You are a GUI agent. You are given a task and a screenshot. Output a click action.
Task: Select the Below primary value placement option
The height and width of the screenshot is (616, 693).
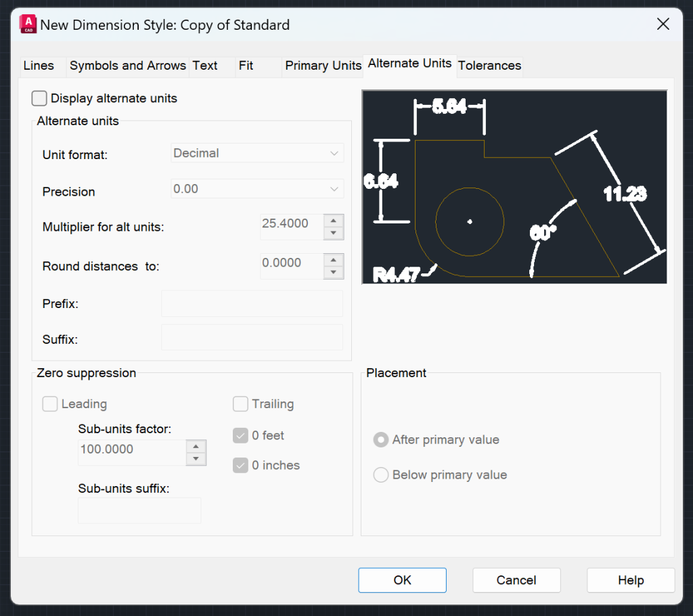pos(380,475)
